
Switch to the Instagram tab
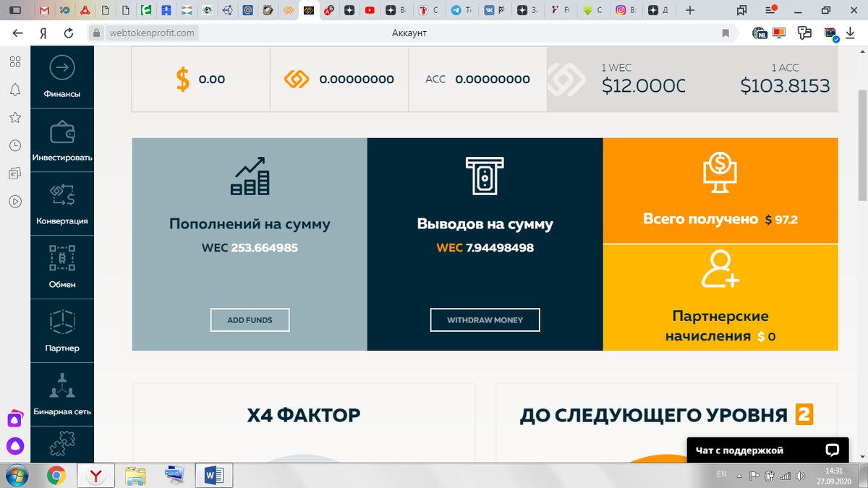(626, 10)
